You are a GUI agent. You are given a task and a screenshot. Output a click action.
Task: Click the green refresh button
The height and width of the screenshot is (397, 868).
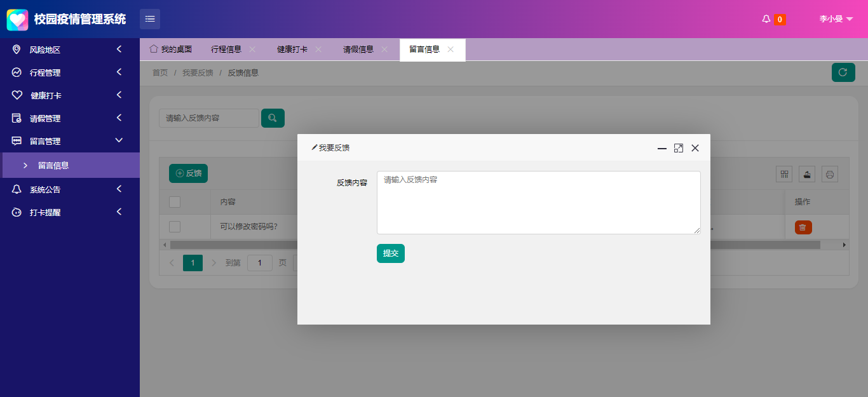pos(843,72)
